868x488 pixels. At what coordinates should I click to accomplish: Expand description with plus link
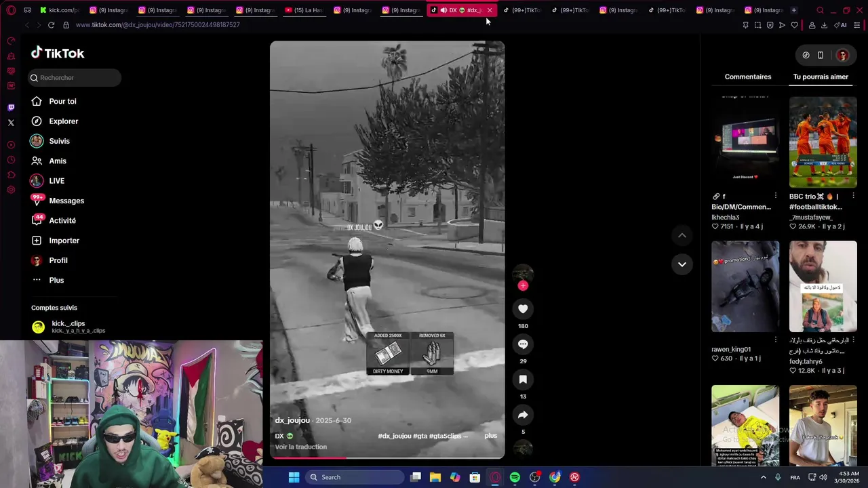(x=490, y=436)
